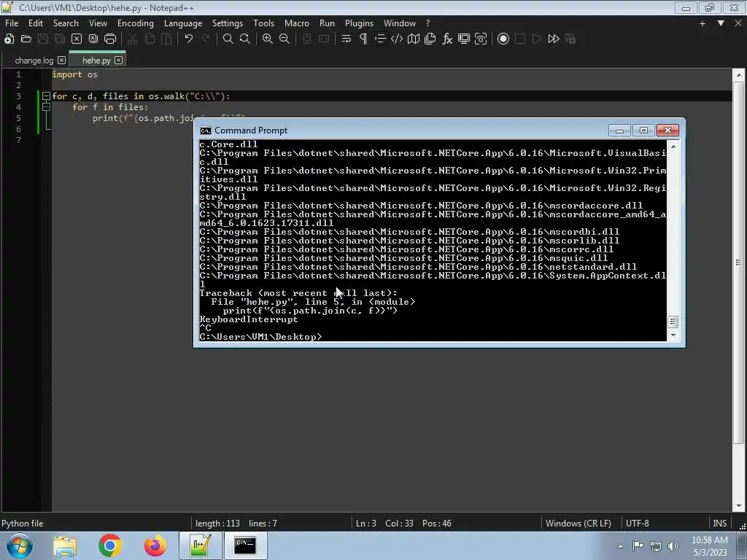
Task: Run macro multiple times fast-forward icon
Action: click(554, 39)
